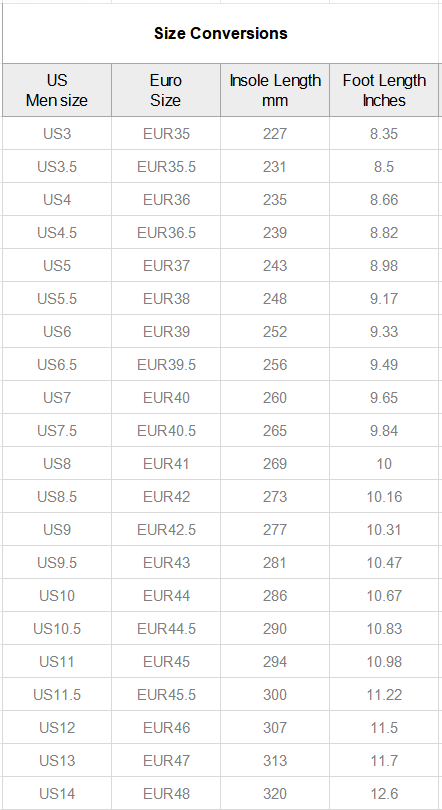Select the US5.5 cell
Screen dimensions: 442x810
pyautogui.click(x=57, y=298)
